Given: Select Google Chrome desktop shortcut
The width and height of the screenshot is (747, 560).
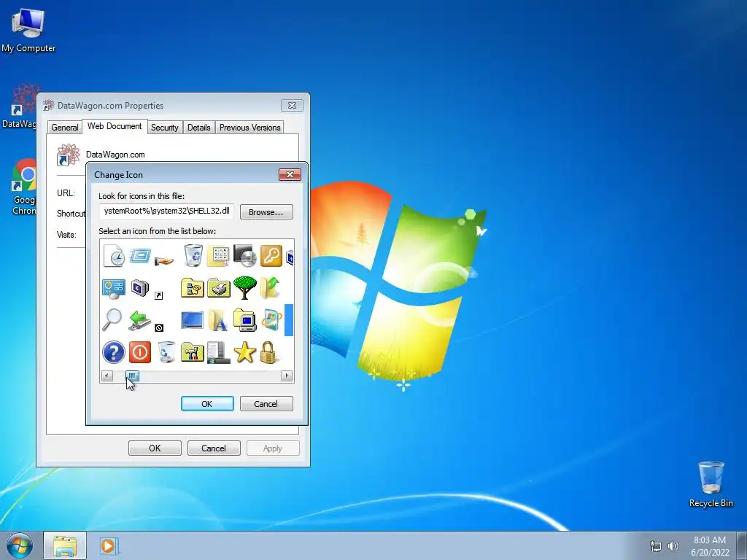Looking at the screenshot, I should [23, 187].
